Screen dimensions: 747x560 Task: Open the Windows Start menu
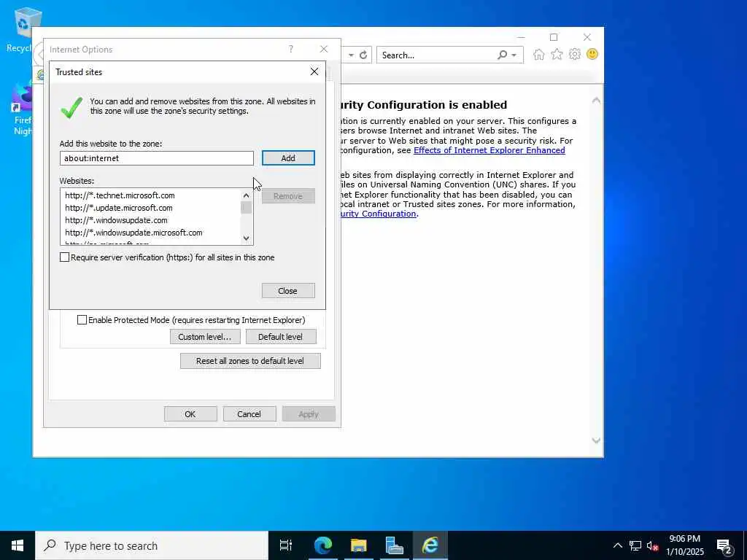click(18, 545)
